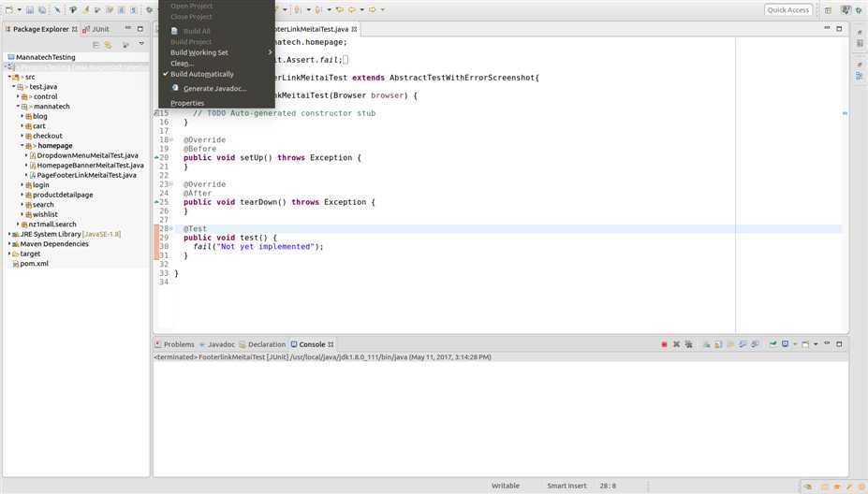Click the JUnit tab icon
Screen dimensions: 868x494
click(x=86, y=29)
